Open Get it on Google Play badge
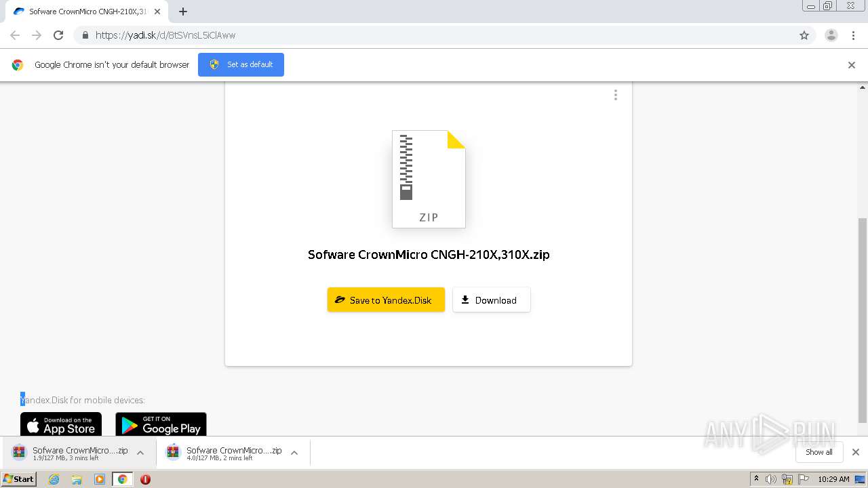868x488 pixels. [x=161, y=424]
